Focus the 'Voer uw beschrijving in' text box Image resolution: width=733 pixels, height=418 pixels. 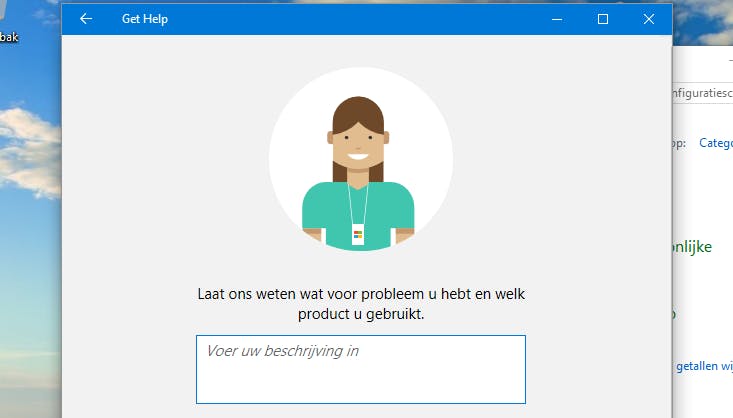(x=361, y=369)
